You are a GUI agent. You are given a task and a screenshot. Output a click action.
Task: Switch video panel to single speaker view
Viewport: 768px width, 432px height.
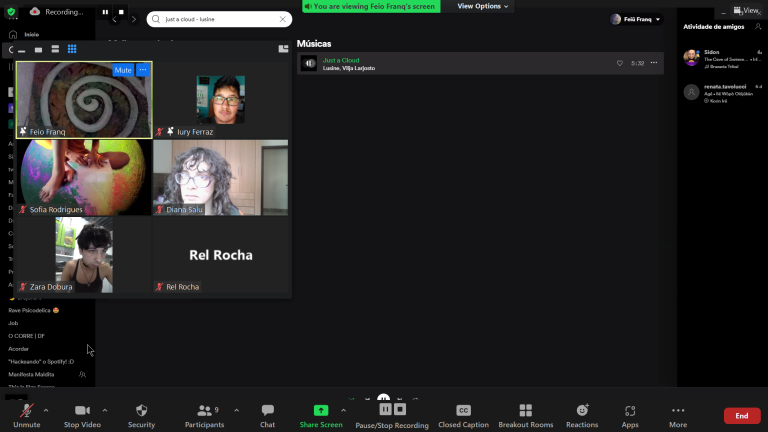[38, 49]
